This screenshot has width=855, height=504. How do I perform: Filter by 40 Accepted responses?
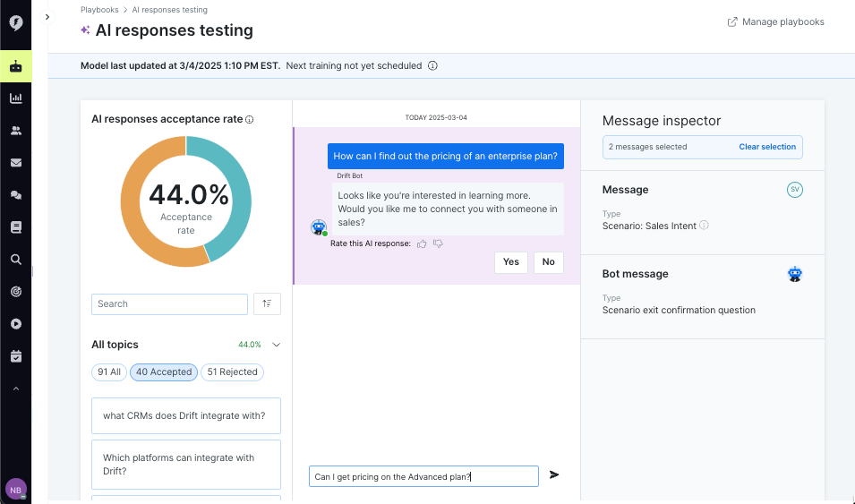click(164, 372)
